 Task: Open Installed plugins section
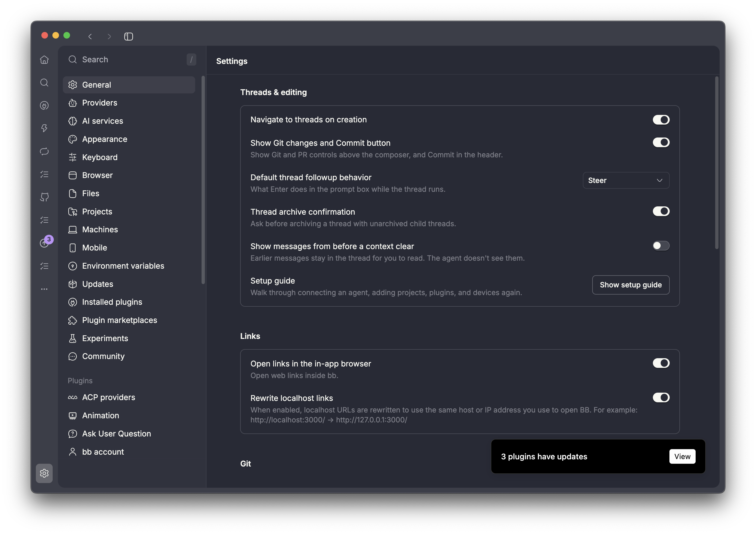(x=129, y=302)
